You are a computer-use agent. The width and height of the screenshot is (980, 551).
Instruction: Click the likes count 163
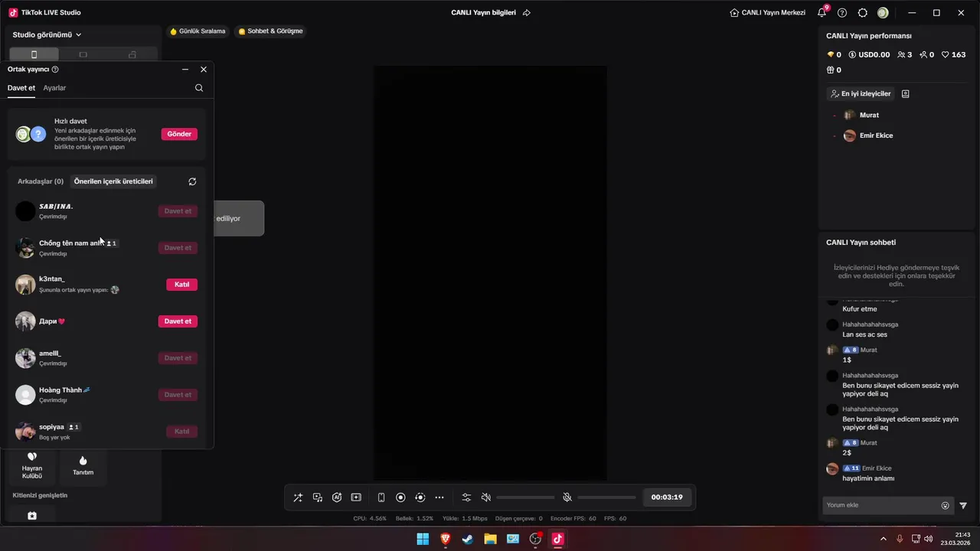pyautogui.click(x=953, y=55)
